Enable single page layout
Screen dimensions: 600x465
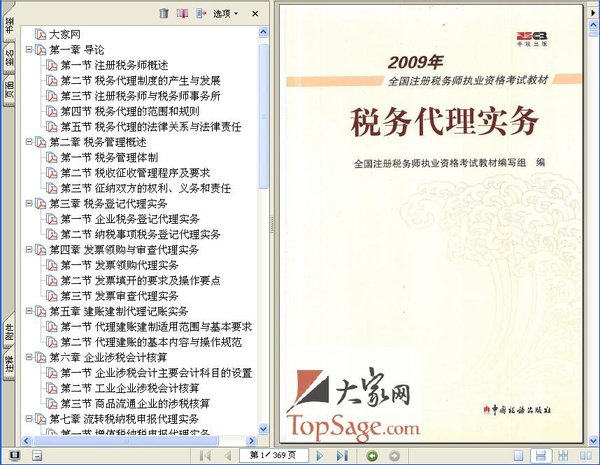(x=518, y=456)
